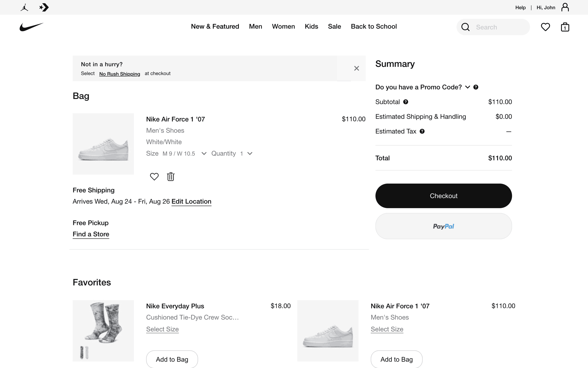Remove Air Force 1 with the trash icon
Viewport: 588px width, 368px height.
171,177
